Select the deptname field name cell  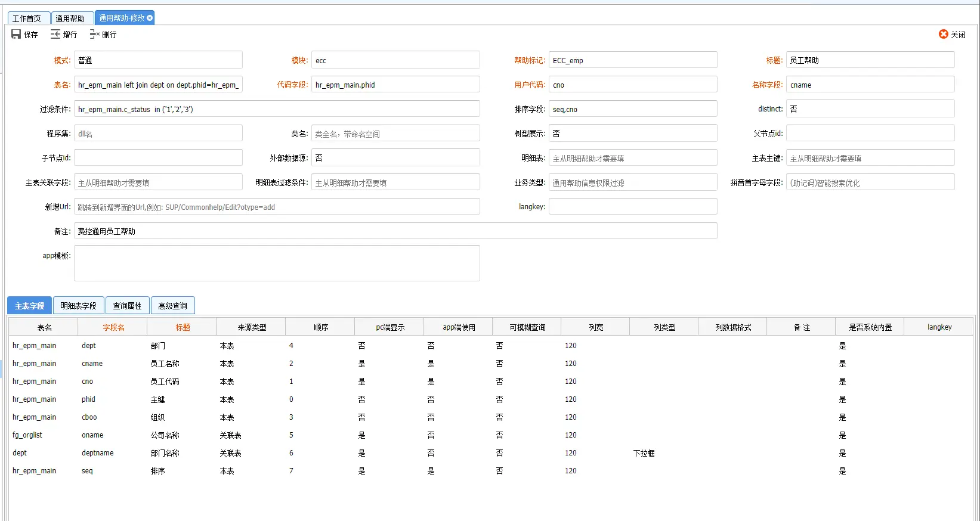click(113, 452)
